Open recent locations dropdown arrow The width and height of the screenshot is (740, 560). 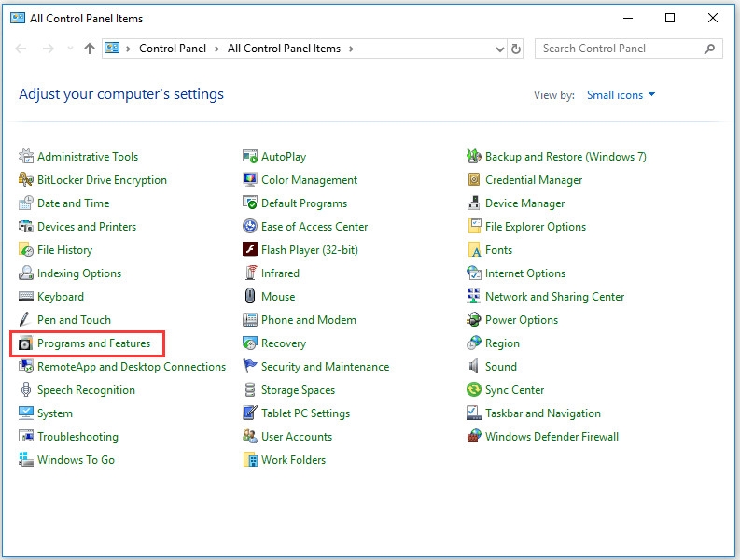pos(70,49)
